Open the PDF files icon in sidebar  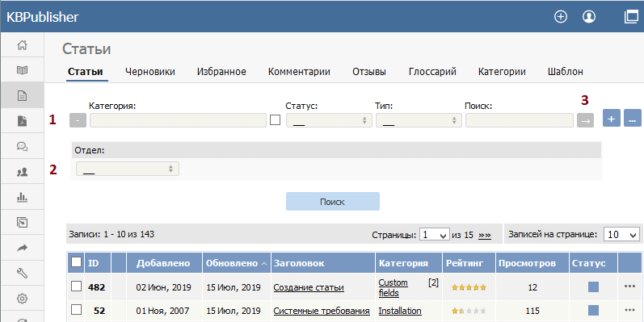point(22,121)
